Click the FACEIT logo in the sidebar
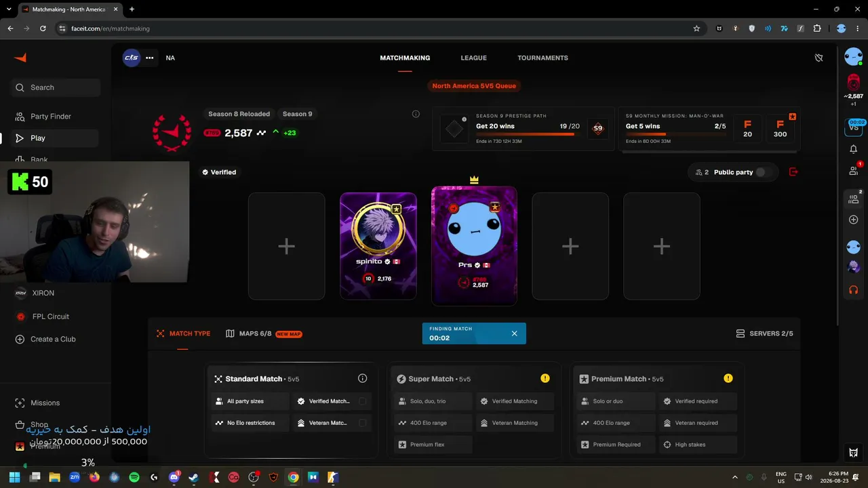The image size is (868, 488). tap(20, 58)
